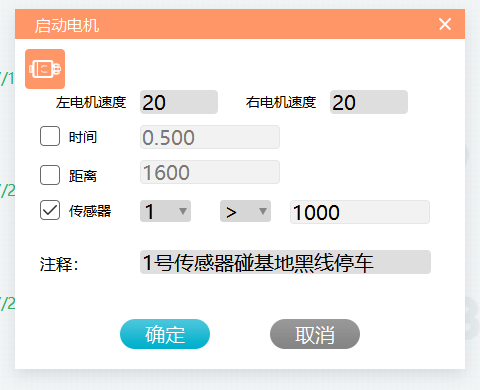
Task: Click the sensor number dropdown arrow
Action: pyautogui.click(x=182, y=211)
